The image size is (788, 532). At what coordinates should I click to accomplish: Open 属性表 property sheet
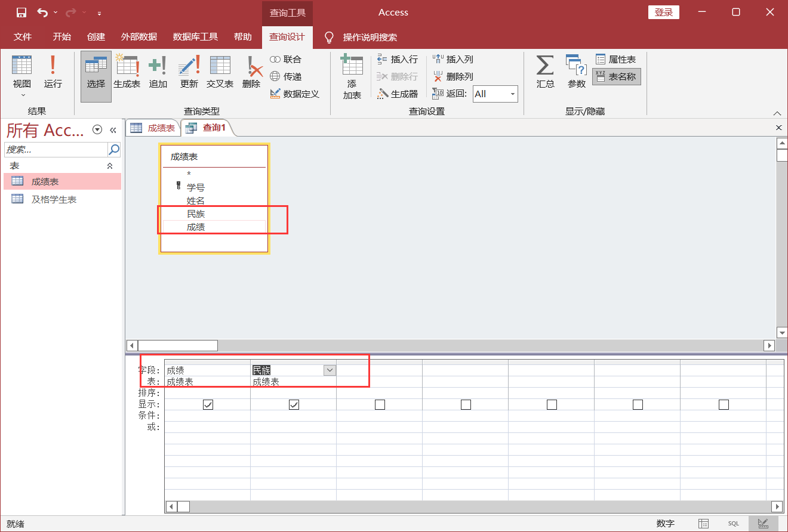pyautogui.click(x=616, y=60)
